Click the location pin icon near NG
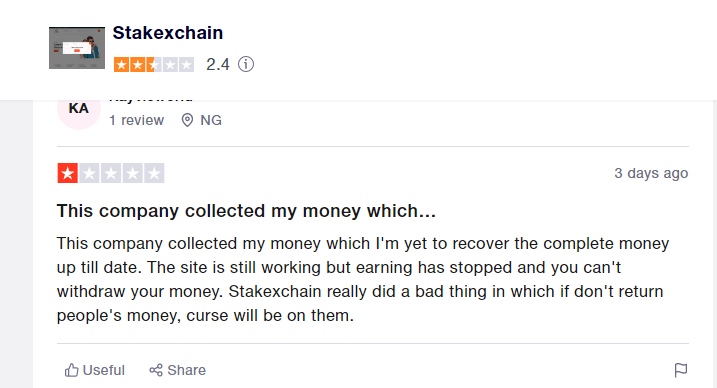Viewport: 717px width, 388px height. 187,120
